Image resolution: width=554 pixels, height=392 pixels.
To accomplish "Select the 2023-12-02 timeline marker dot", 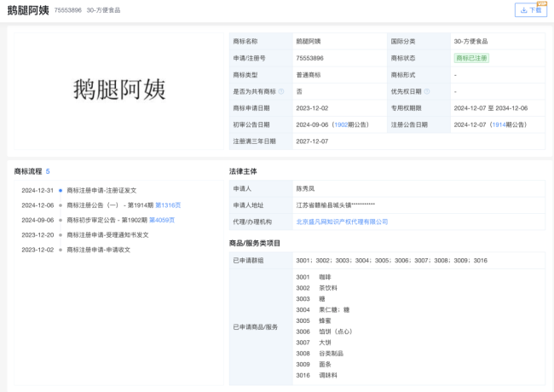I will tap(61, 250).
